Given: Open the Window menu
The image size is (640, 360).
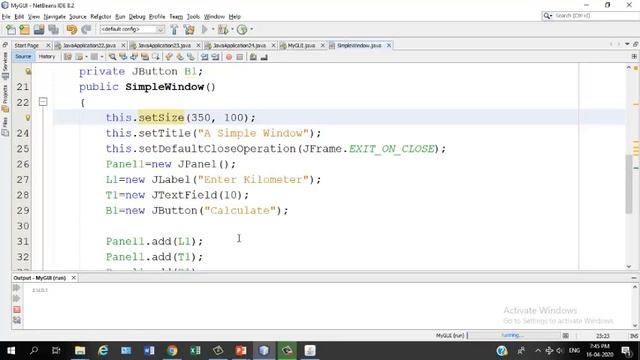Looking at the screenshot, I should [214, 17].
